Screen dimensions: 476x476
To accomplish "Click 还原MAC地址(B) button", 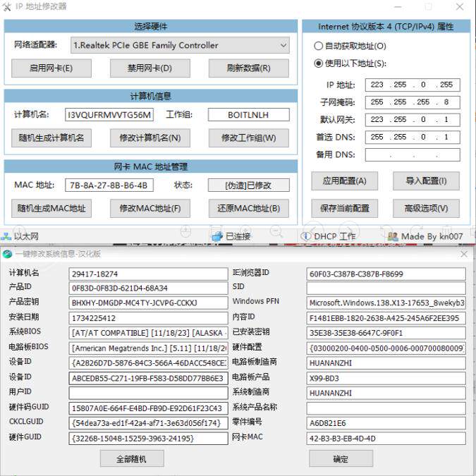I will 249,208.
